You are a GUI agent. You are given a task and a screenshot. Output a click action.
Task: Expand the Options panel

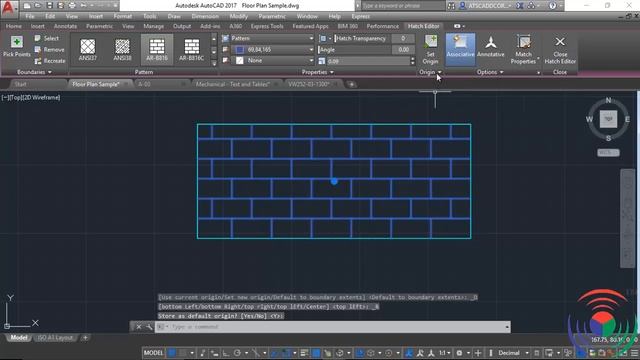[490, 72]
